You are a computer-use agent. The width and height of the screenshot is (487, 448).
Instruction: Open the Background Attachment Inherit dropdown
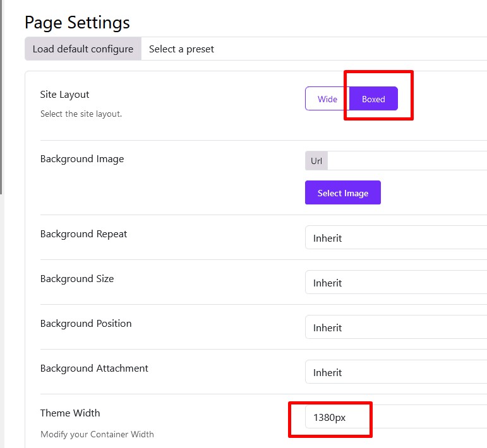click(396, 372)
